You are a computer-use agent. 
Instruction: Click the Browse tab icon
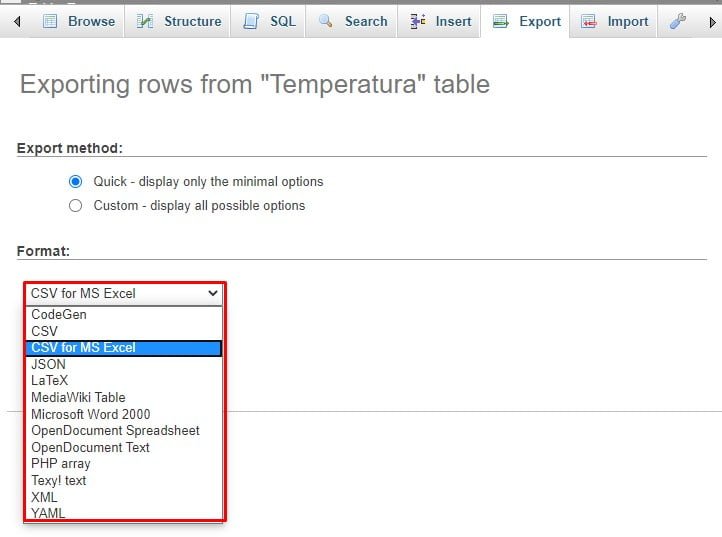pos(50,21)
